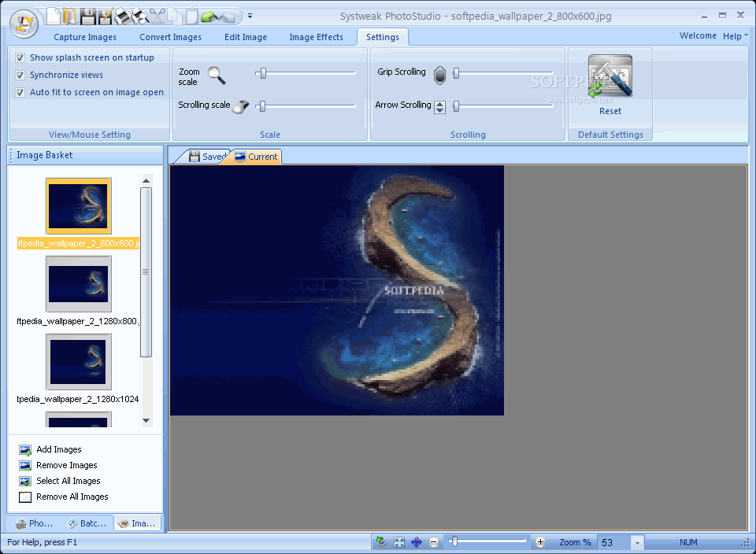Click the fit-to-screen icon in status bar
Screen dimensions: 756x554
coord(399,542)
